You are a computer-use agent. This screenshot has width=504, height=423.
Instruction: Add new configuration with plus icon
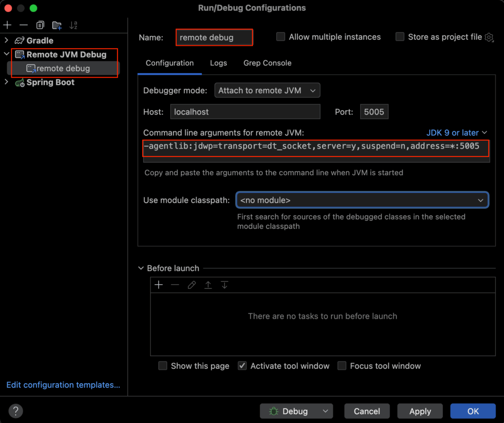(7, 25)
